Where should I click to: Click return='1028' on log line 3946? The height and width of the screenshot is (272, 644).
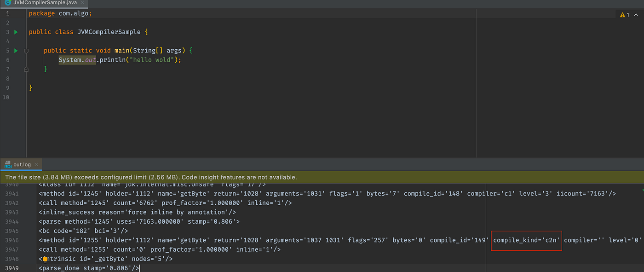pos(237,240)
